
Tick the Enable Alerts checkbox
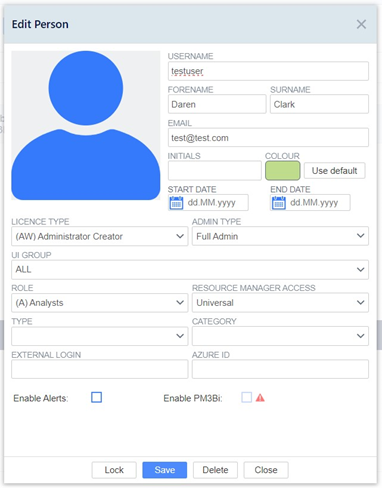[x=96, y=397]
